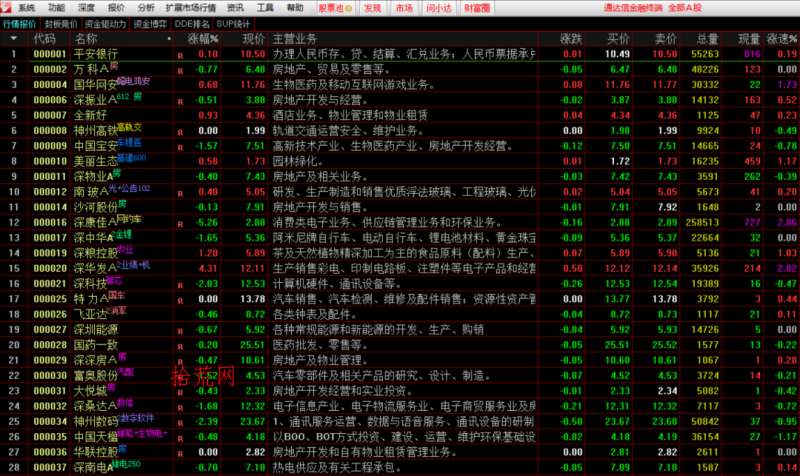The image size is (800, 476).
Task: Click the R marker in 国药一致 row
Action: 180,346
